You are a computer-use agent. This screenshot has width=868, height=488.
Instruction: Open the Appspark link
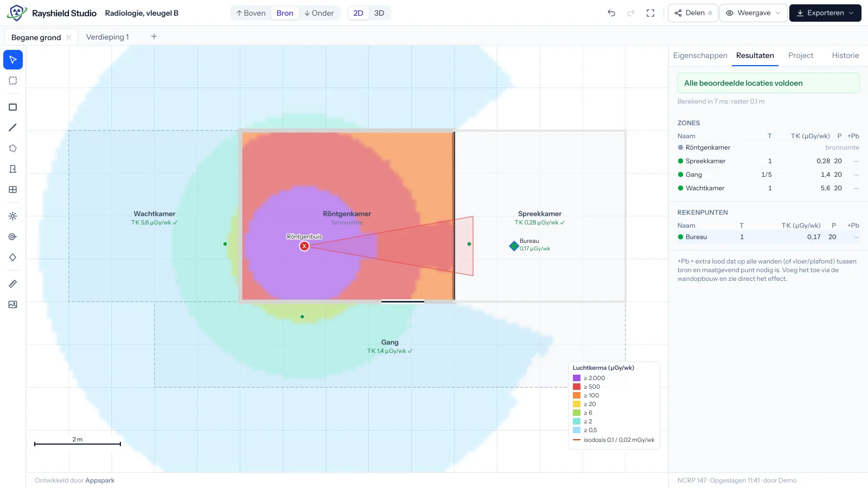pos(100,480)
